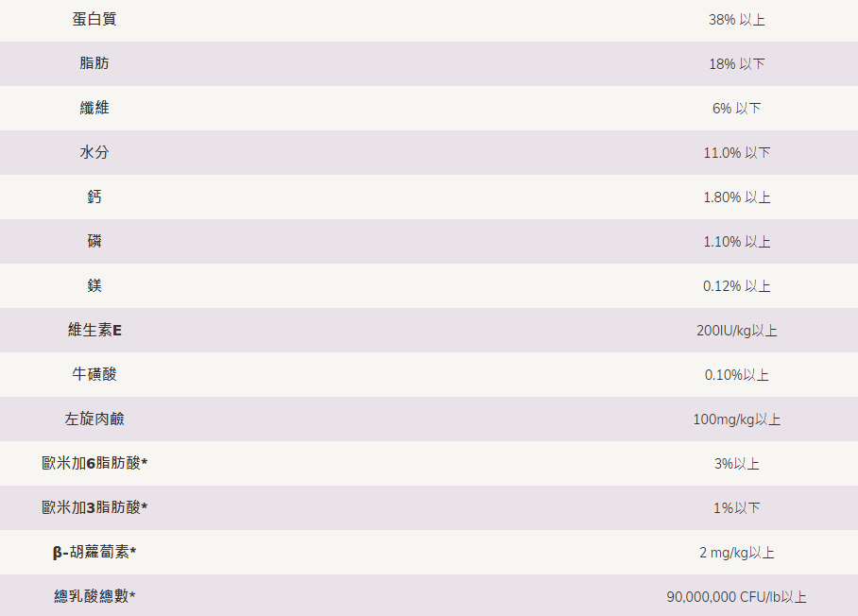The width and height of the screenshot is (858, 616).
Task: Click the 磷 row label
Action: tap(94, 242)
